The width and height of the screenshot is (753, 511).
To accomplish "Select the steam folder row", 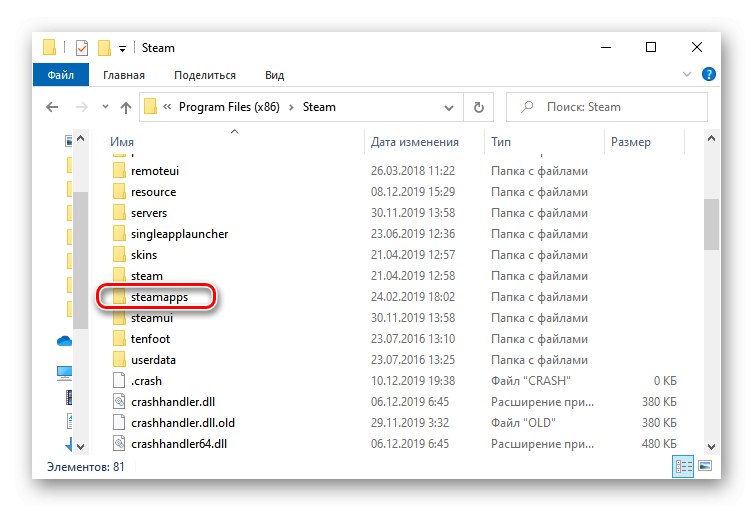I will tap(146, 276).
